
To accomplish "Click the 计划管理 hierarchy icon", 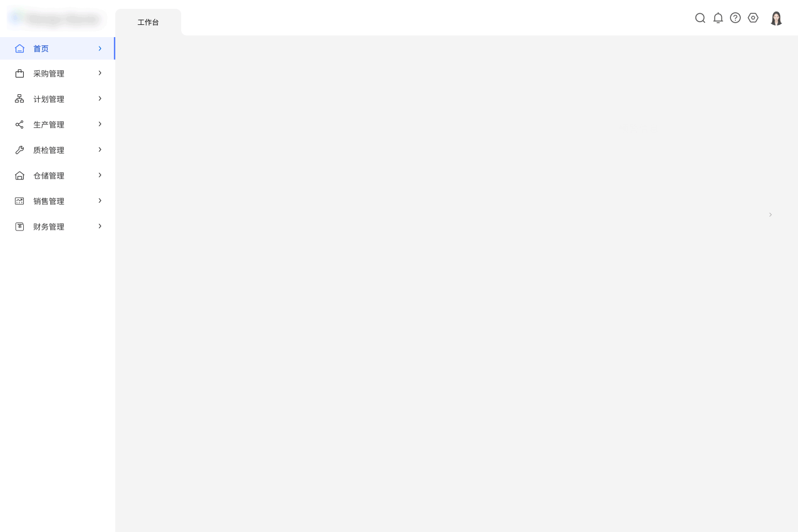I will tap(19, 99).
